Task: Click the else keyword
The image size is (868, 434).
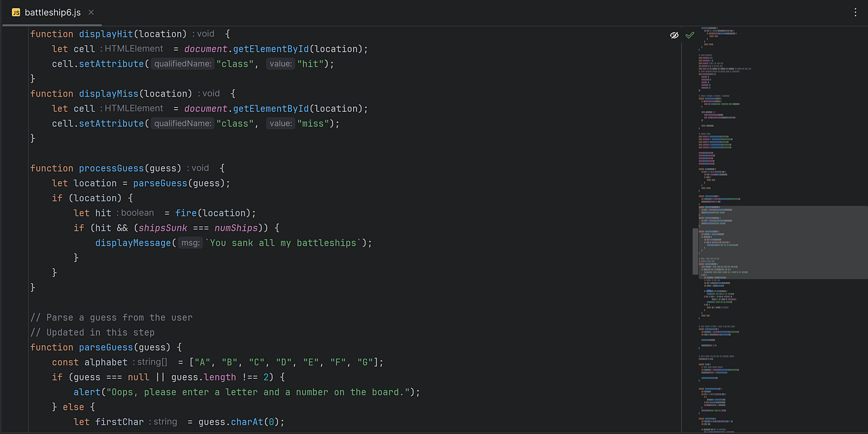Action: tap(73, 407)
